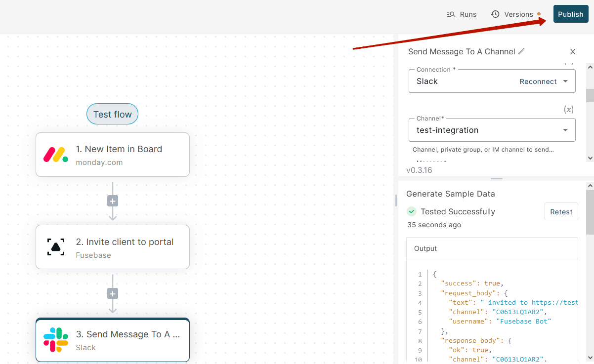Click the sample data scrollbar down arrow

pyautogui.click(x=590, y=357)
